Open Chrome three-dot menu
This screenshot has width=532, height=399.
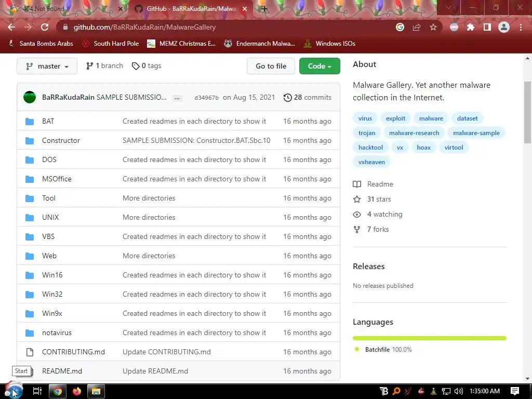click(521, 27)
